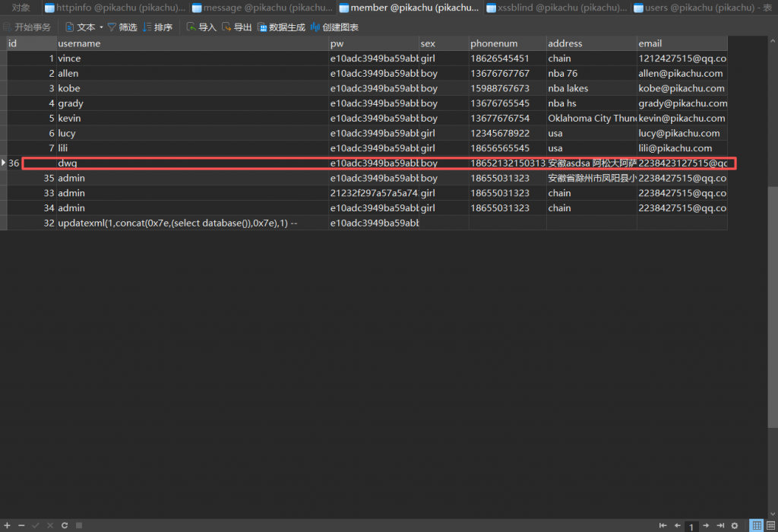Image resolution: width=778 pixels, height=532 pixels.
Task: Click the add record plus icon
Action: 8,525
